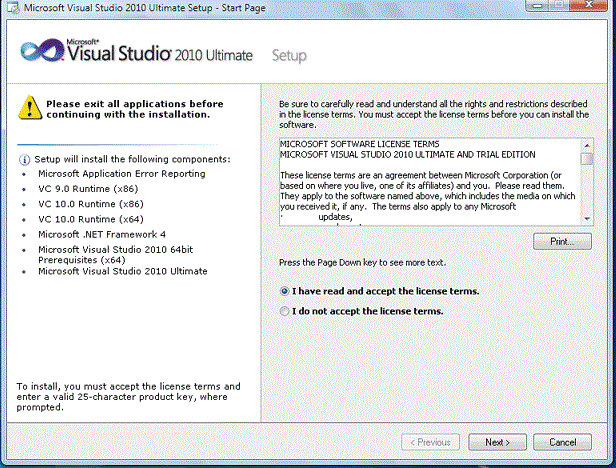The image size is (616, 468).
Task: Click the yellow warning triangle icon
Action: click(x=30, y=107)
